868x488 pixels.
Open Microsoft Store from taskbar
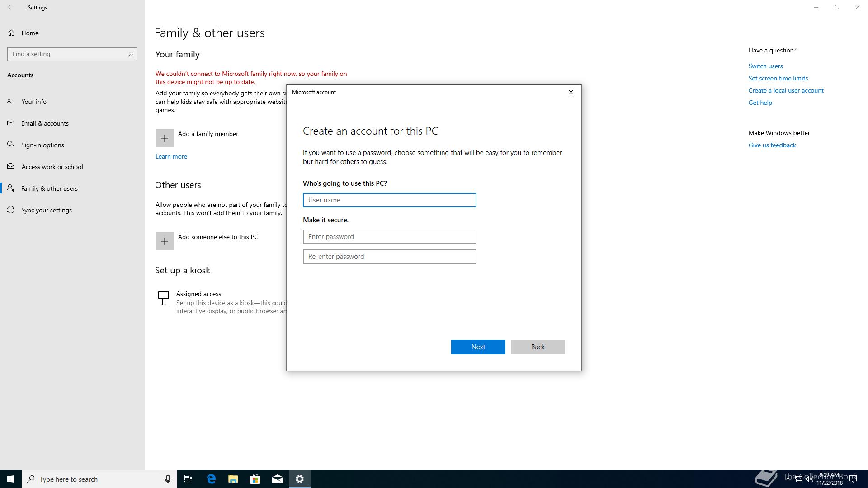pos(255,479)
